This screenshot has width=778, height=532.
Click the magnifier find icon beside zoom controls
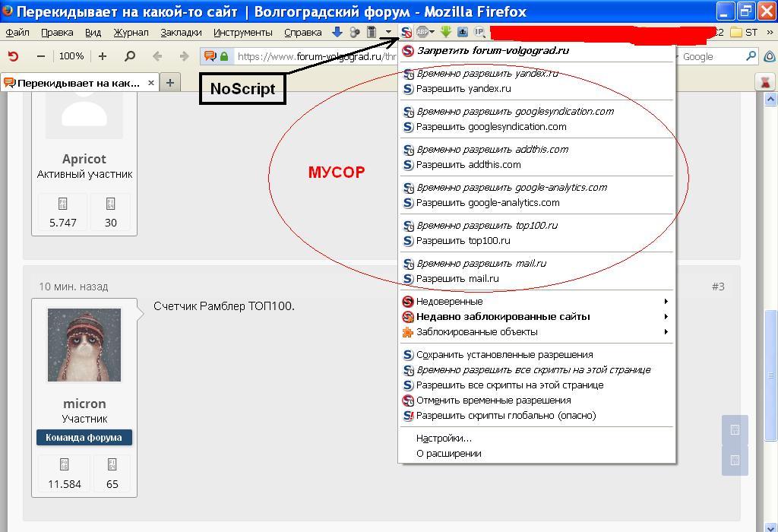click(129, 56)
